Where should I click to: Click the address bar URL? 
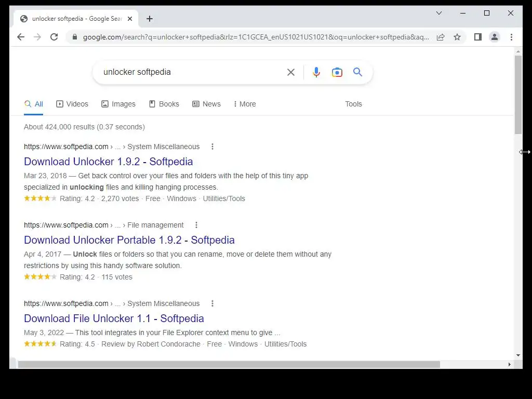coord(256,37)
